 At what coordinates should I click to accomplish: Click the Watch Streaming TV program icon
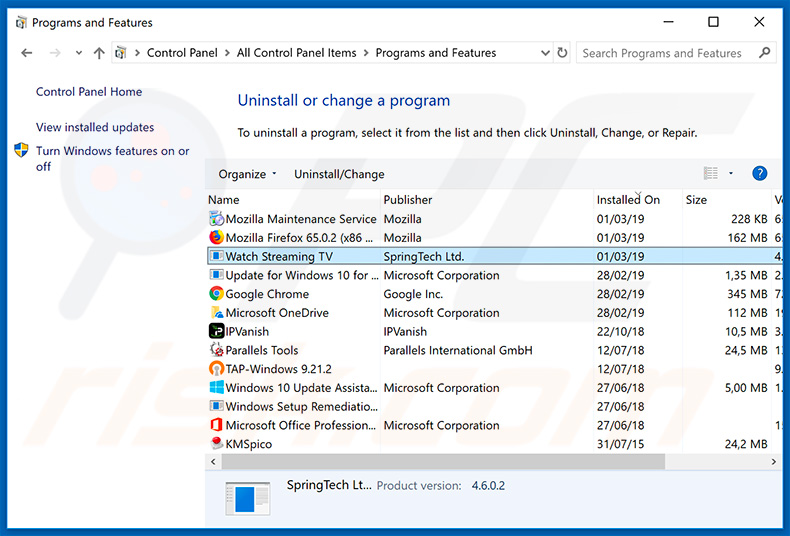217,256
